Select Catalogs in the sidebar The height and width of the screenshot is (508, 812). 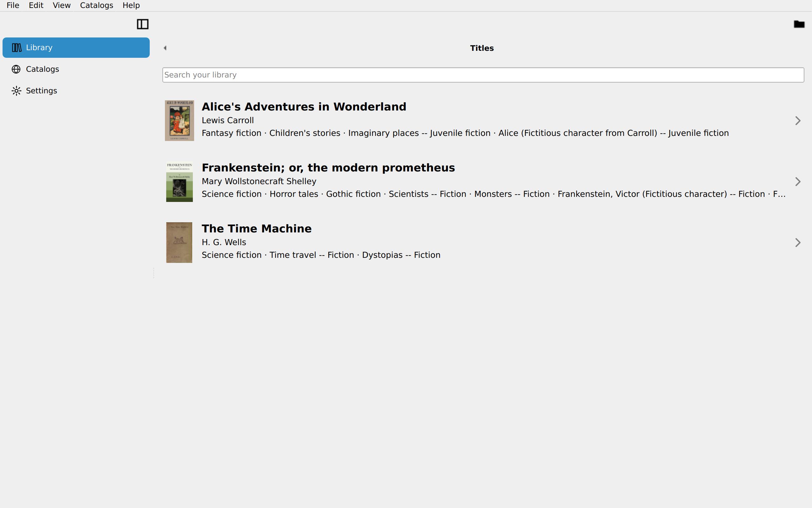click(x=76, y=69)
